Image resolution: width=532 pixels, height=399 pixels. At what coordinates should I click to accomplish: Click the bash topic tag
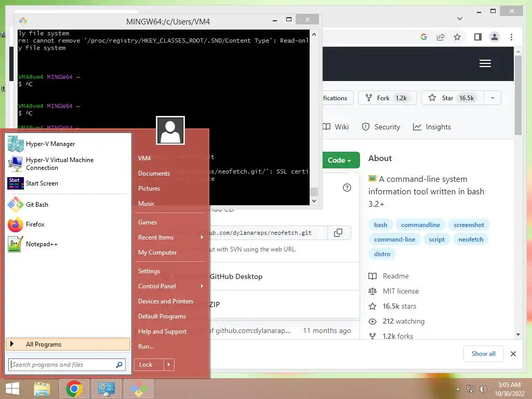click(x=381, y=225)
